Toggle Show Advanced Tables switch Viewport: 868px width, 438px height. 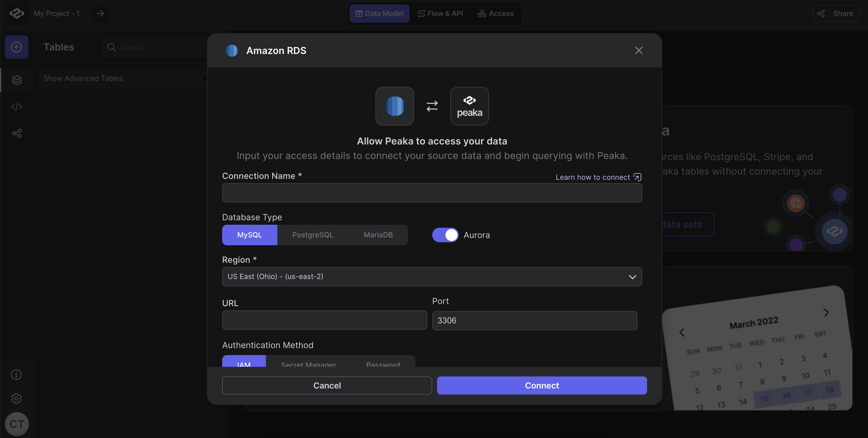[204, 78]
